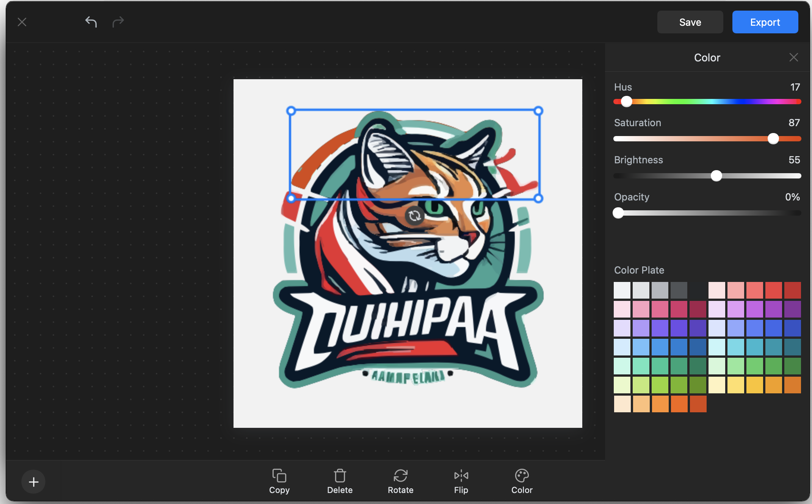Screen dimensions: 812x504
Task: Select the bright red color swatch
Action: (x=773, y=290)
